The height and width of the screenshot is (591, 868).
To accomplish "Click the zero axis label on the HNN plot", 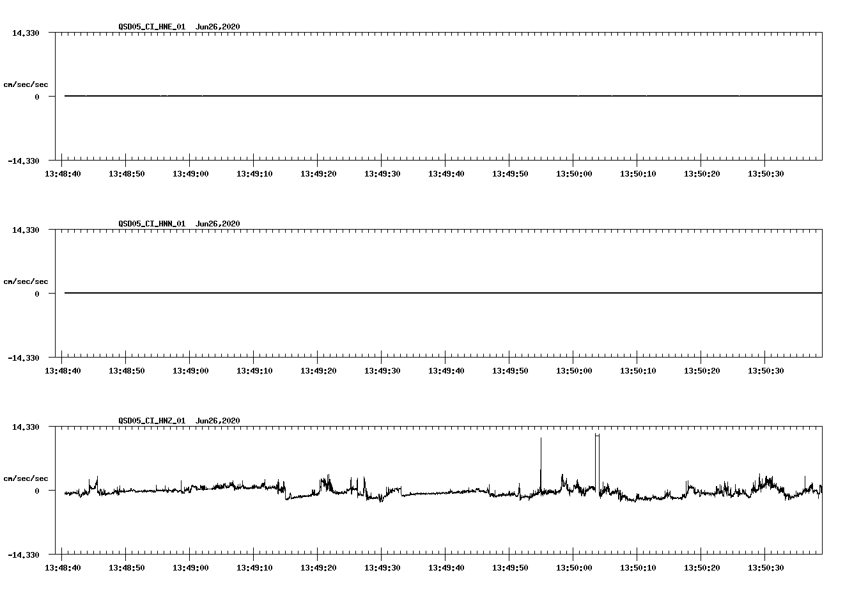I will tap(37, 294).
